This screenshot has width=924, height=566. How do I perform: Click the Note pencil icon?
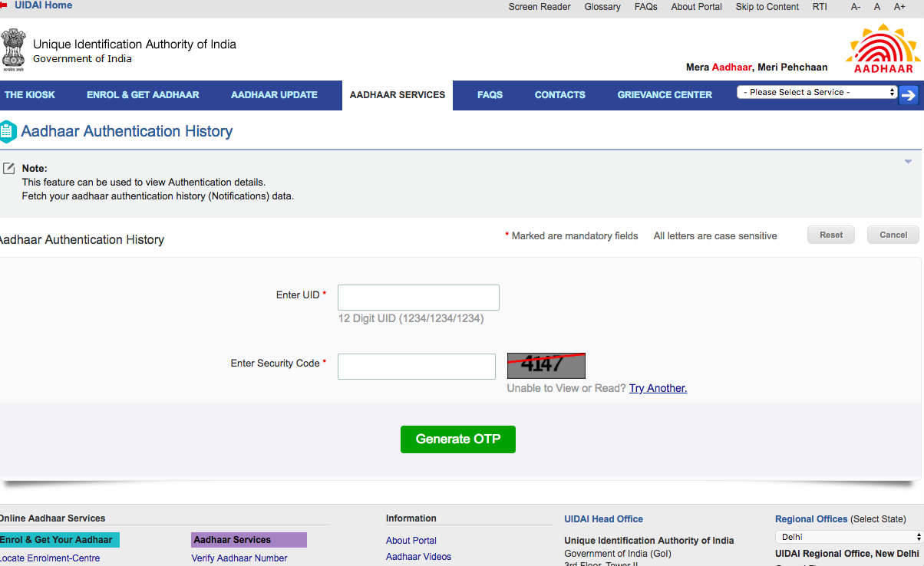(x=10, y=168)
